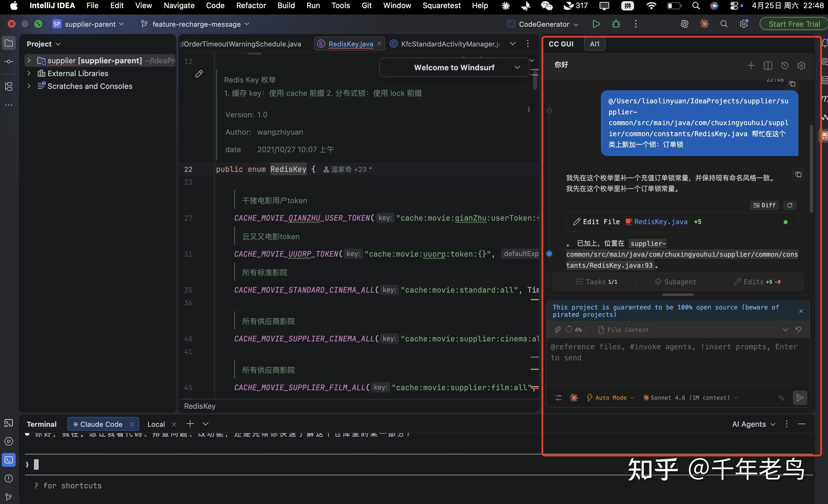Open the Refactor menu
The height and width of the screenshot is (504, 828).
[251, 6]
